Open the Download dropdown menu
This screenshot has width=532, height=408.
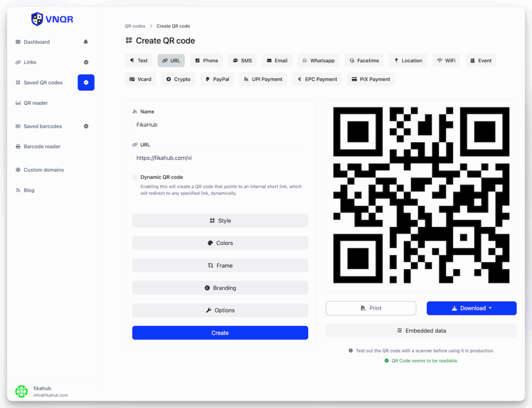click(x=471, y=308)
